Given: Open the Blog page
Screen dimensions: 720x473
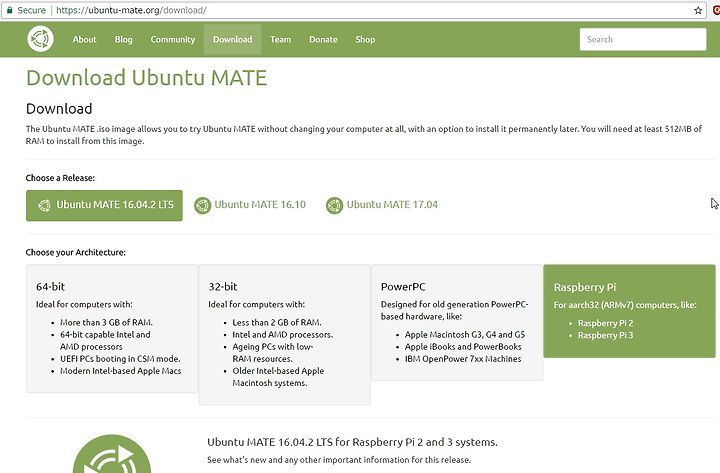Looking at the screenshot, I should click(x=124, y=39).
